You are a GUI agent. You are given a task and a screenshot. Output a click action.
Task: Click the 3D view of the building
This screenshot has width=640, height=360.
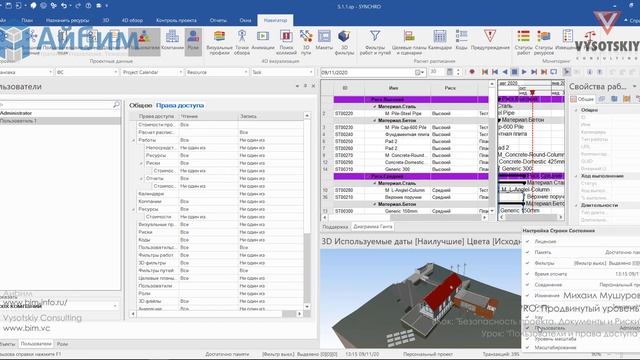(420, 299)
